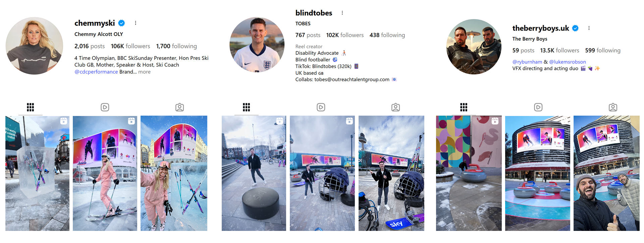The height and width of the screenshot is (243, 644).
Task: View chemmyski 106K followers list
Action: click(x=130, y=46)
